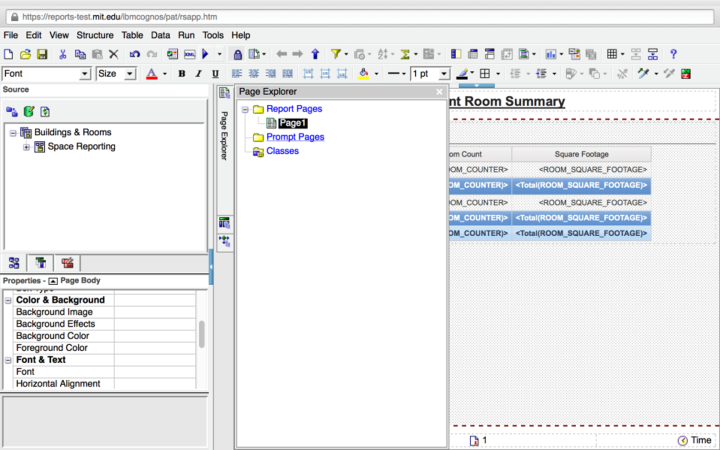Run the report with the play icon

point(206,54)
